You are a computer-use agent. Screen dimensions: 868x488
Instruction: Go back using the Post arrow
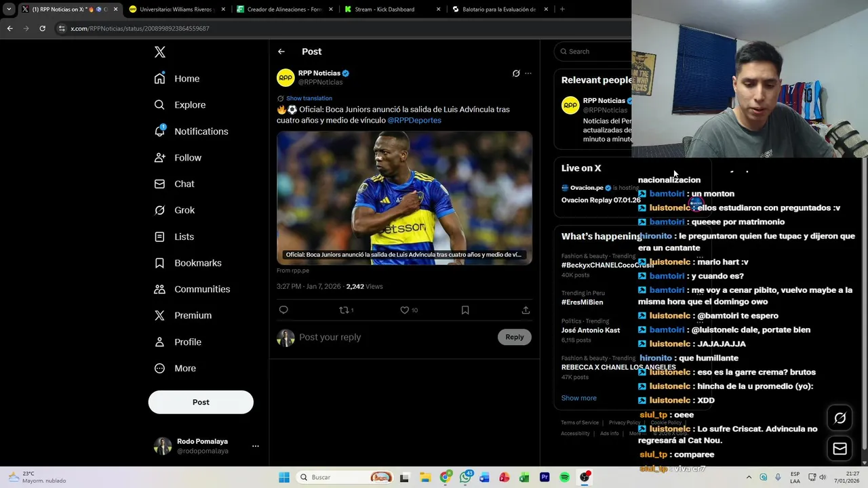point(281,52)
